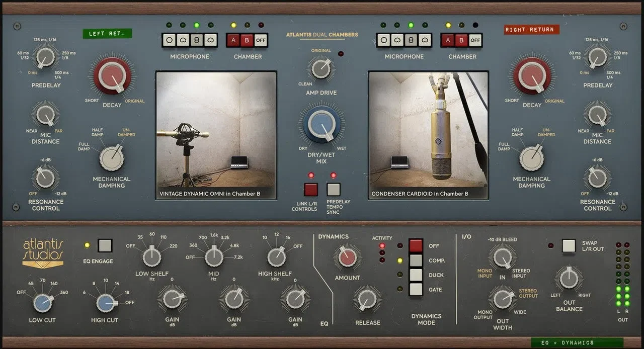Click the Atlantis Studios logo
The image size is (644, 349).
point(43,253)
